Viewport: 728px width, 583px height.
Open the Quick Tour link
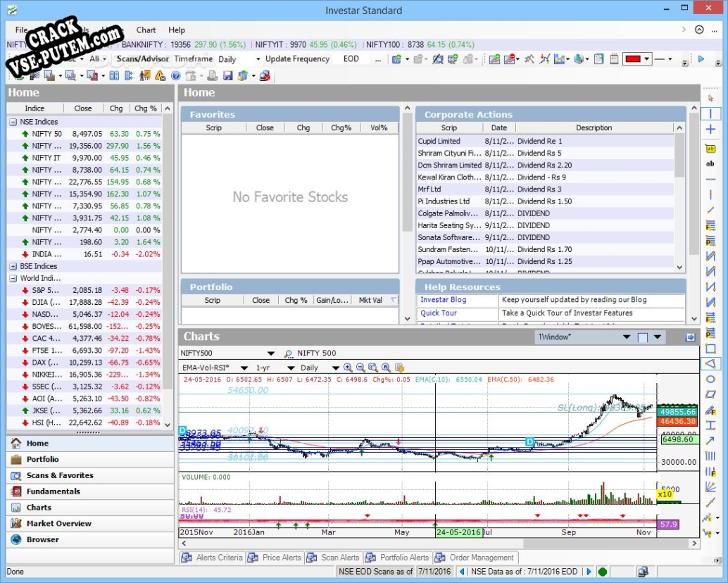[x=439, y=313]
